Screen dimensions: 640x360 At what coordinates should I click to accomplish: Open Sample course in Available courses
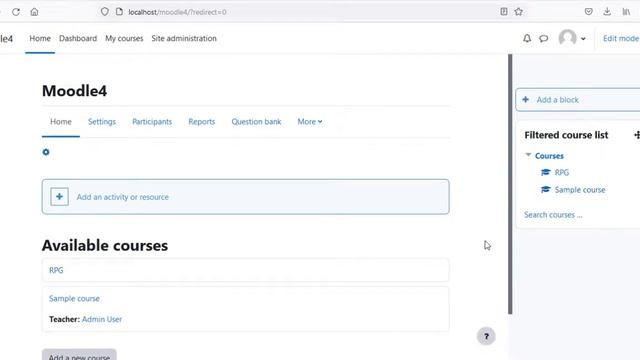[x=74, y=298]
